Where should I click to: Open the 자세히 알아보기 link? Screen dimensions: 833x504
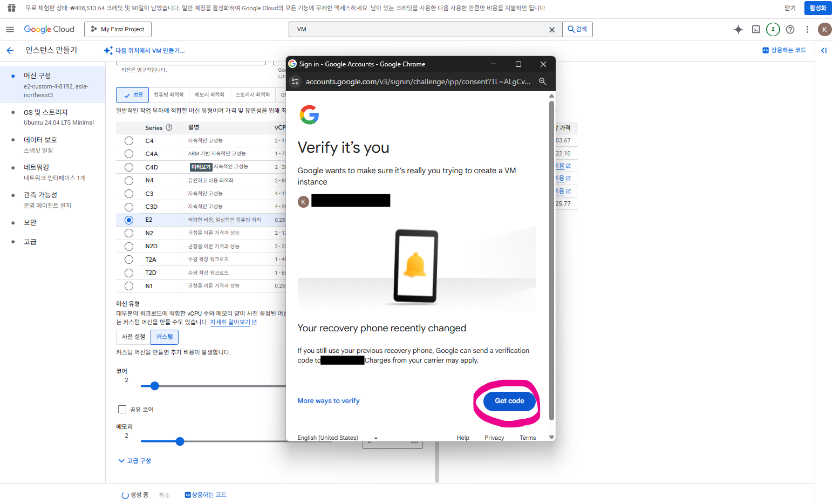click(x=233, y=322)
